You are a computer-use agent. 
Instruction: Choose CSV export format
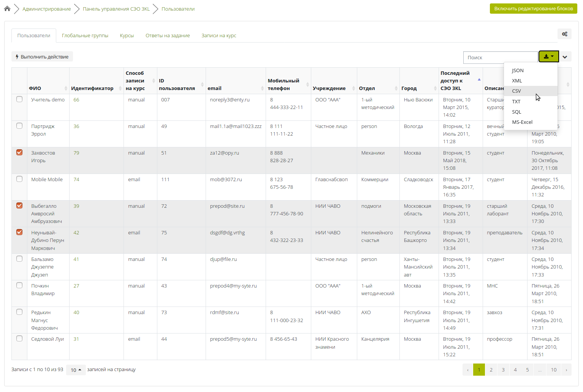(531, 91)
